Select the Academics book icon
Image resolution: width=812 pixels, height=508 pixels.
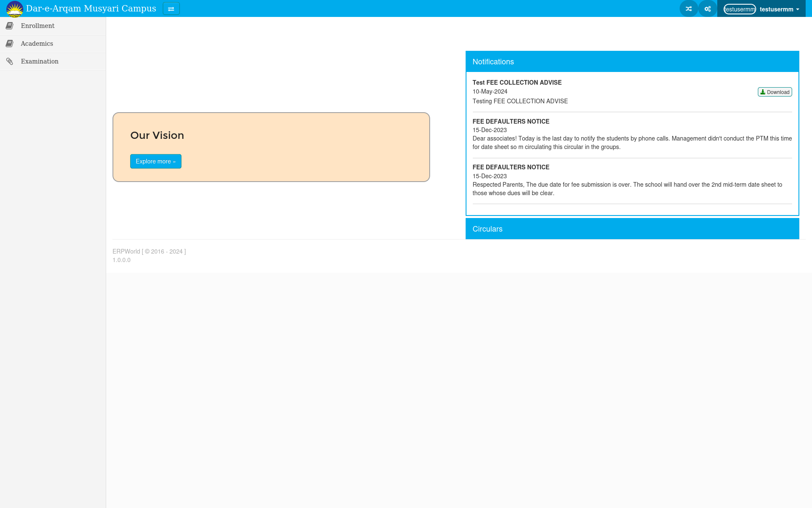coord(10,43)
